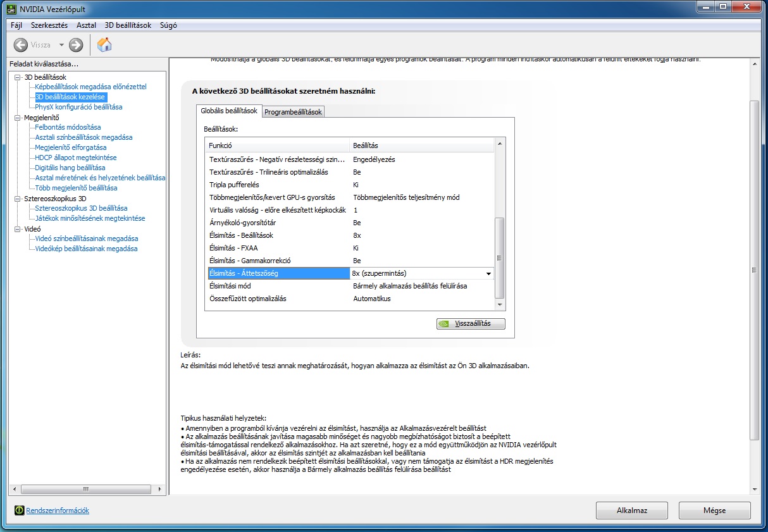
Task: Click settings list scrollbar down arrow
Action: tap(500, 305)
